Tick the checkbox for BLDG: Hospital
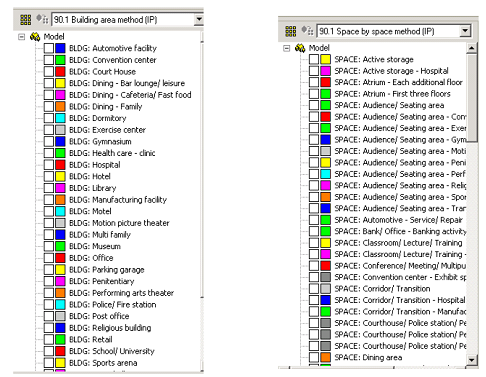The width and height of the screenshot is (486, 377). (x=49, y=165)
